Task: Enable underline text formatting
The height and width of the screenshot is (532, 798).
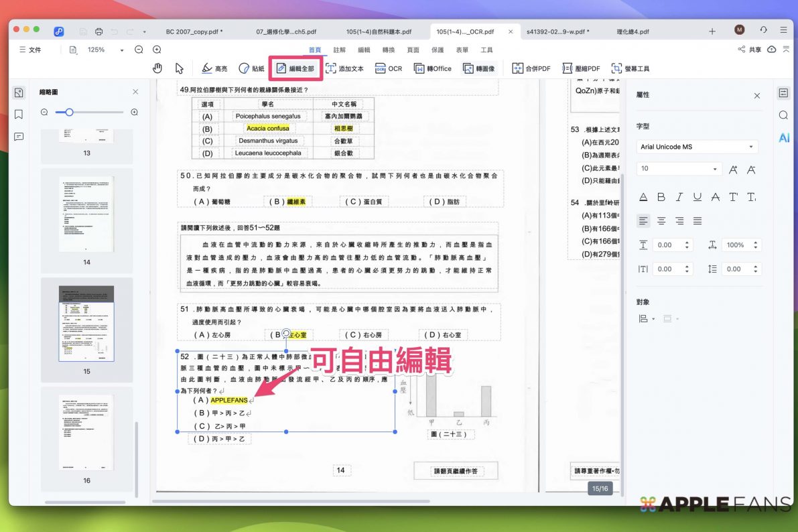Action: (697, 197)
